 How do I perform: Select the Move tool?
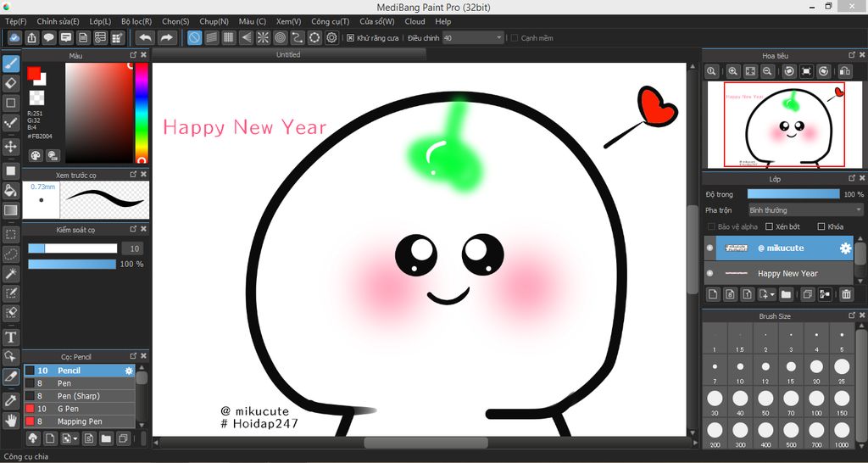(10, 146)
